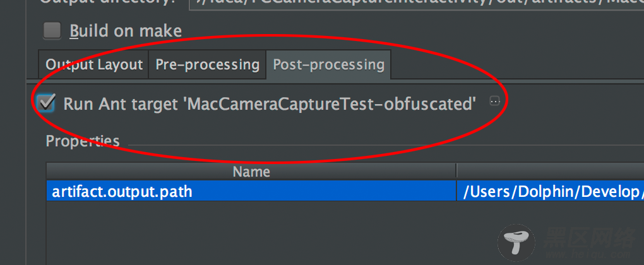Click the 'Build on make' label text
This screenshot has width=644, height=265.
(x=126, y=31)
